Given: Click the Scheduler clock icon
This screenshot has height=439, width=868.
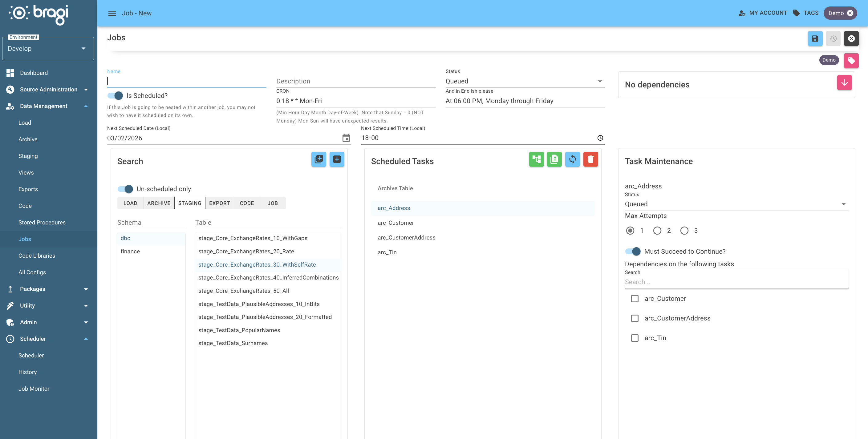Looking at the screenshot, I should 10,339.
